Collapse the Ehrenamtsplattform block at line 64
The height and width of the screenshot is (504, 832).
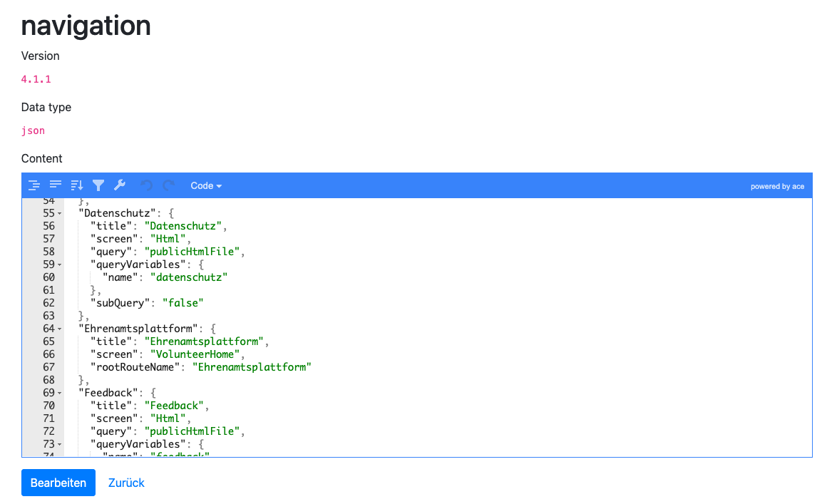[60, 329]
